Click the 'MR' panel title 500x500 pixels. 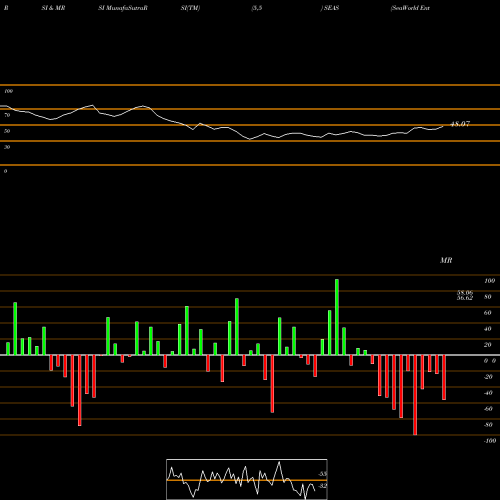coord(446,260)
